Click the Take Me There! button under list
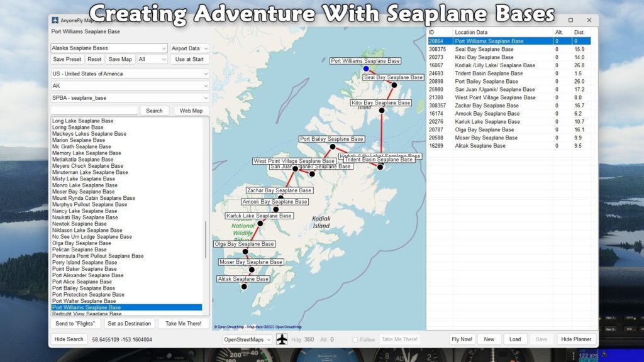Image resolution: width=644 pixels, height=362 pixels. [184, 324]
